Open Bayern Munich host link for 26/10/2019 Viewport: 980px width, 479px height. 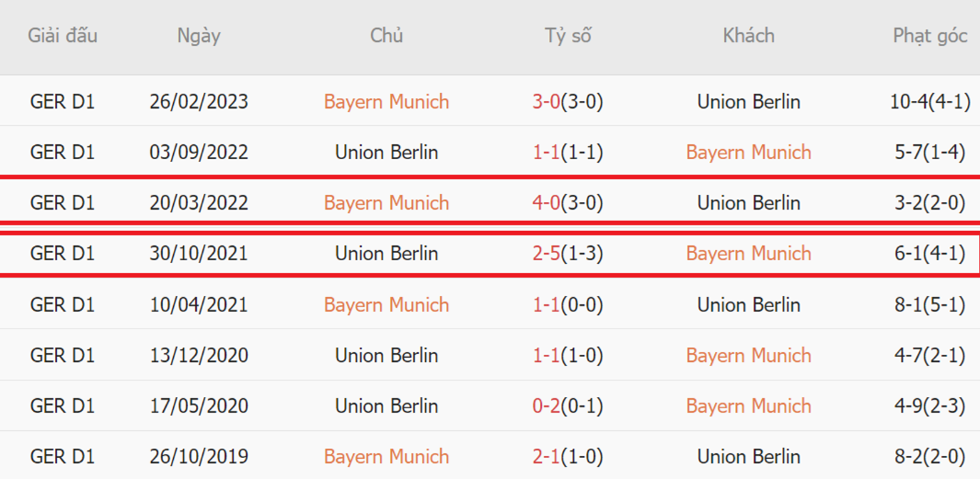[386, 457]
